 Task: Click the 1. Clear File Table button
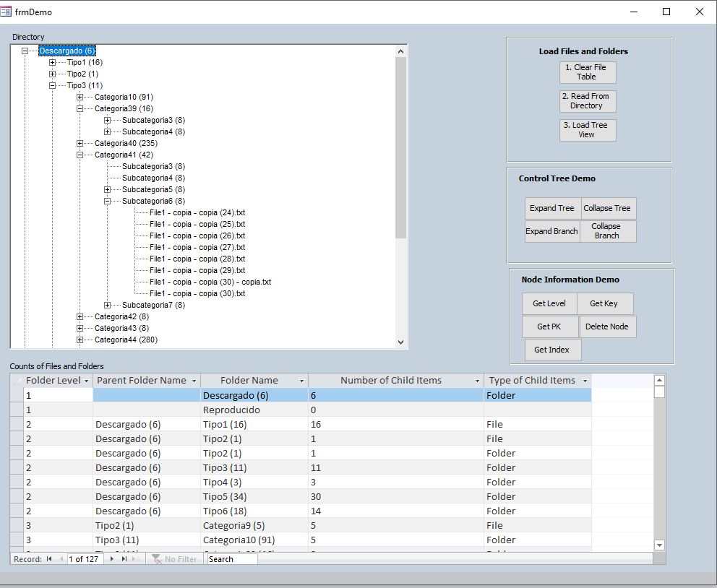[x=588, y=72]
